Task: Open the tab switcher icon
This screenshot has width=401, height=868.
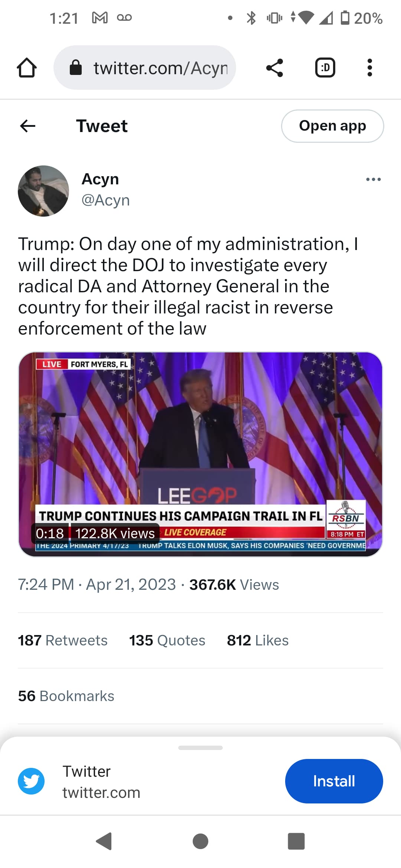Action: coord(325,68)
